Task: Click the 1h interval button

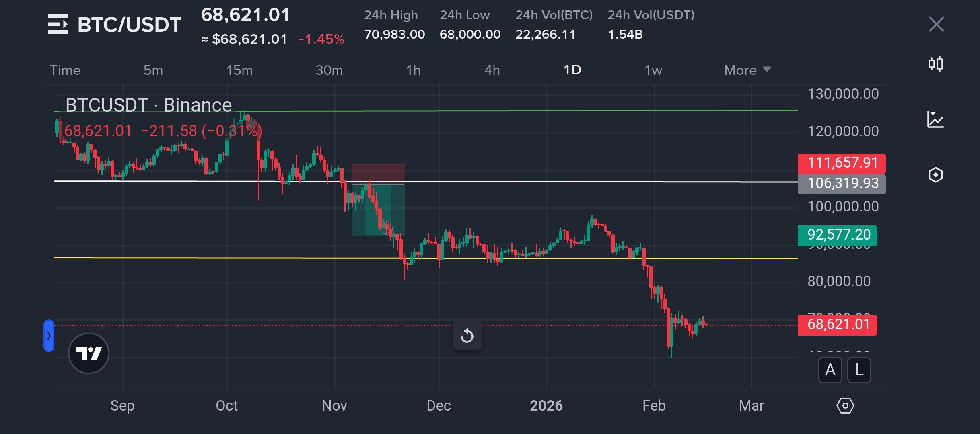Action: coord(413,70)
